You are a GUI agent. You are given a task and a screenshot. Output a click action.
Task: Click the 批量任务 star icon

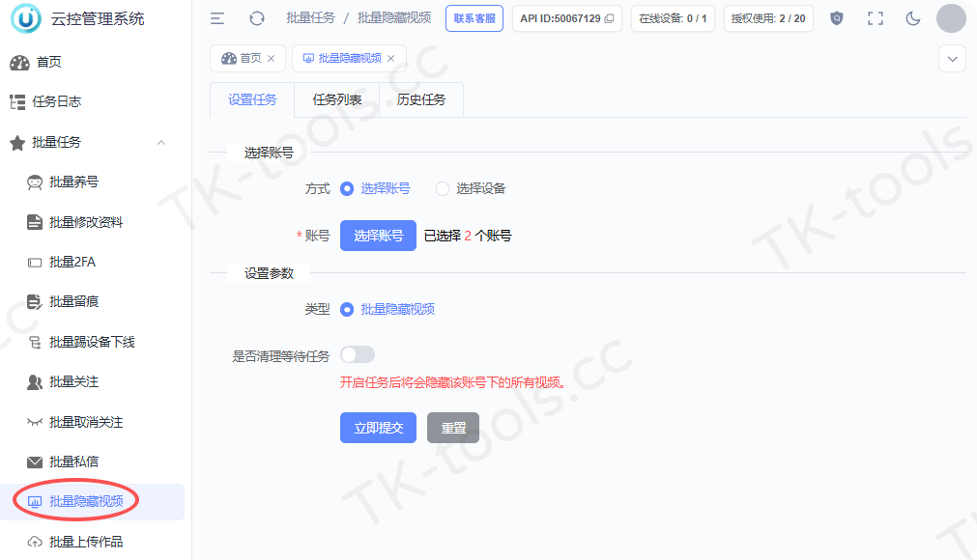tap(17, 143)
